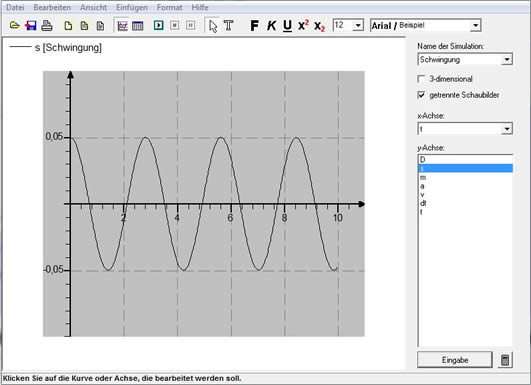The height and width of the screenshot is (385, 531).
Task: Toggle the getrennte Schaubilder checkbox
Action: coord(421,95)
